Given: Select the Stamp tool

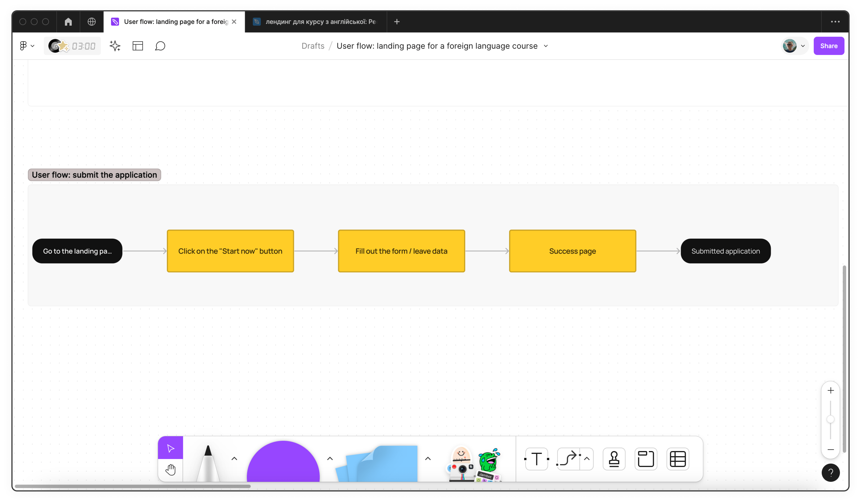Looking at the screenshot, I should tap(614, 459).
